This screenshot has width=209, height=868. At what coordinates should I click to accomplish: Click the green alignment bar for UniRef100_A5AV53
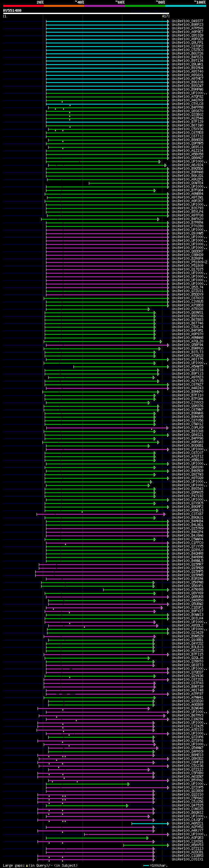[146, 845]
